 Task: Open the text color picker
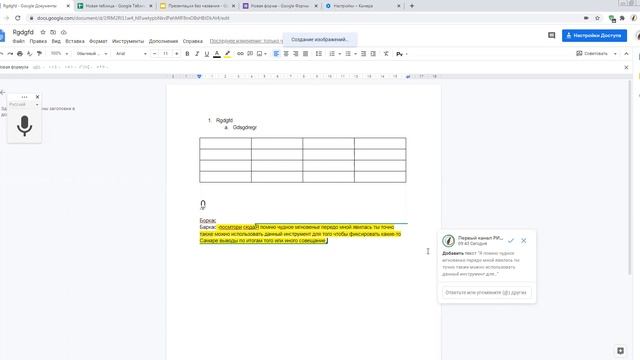[x=217, y=54]
